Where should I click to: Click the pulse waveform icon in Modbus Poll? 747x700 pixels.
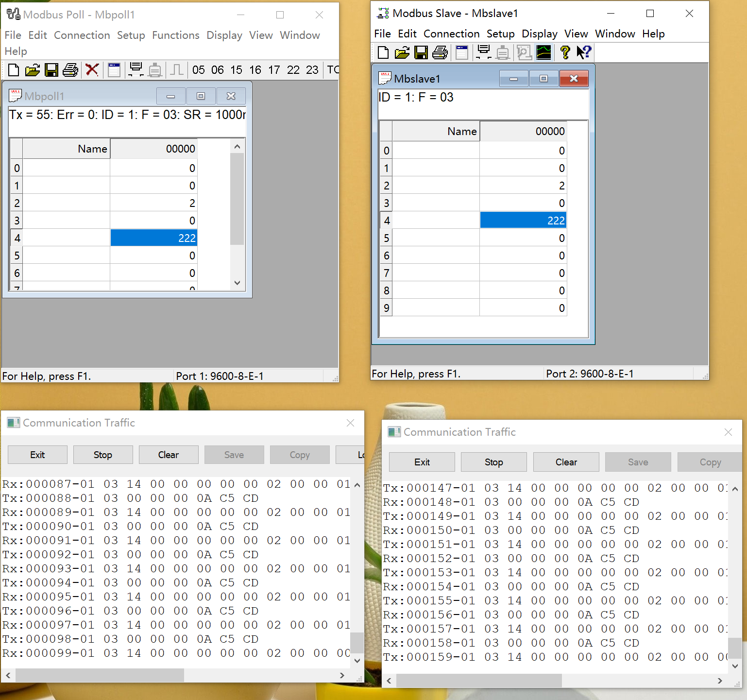tap(177, 70)
